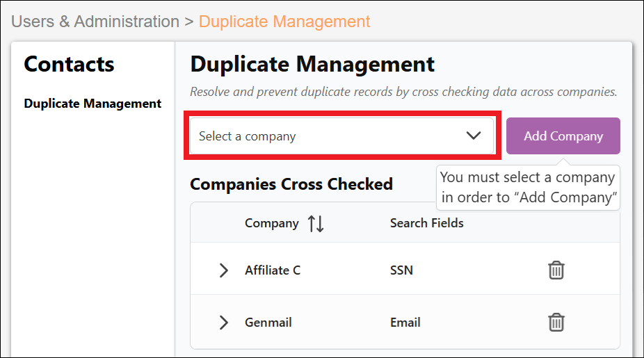This screenshot has height=358, width=644.
Task: Delete the Genmail row
Action: point(556,323)
